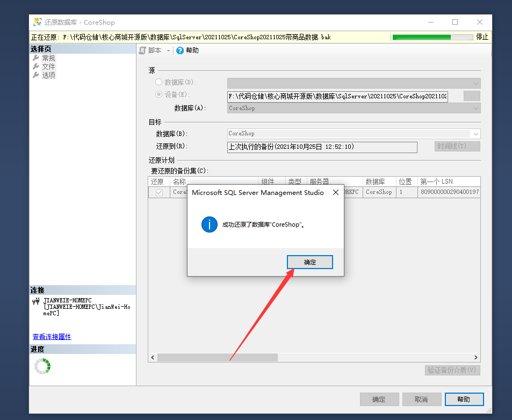Click the server connection icon under 连接
The height and width of the screenshot is (420, 512).
tap(36, 302)
